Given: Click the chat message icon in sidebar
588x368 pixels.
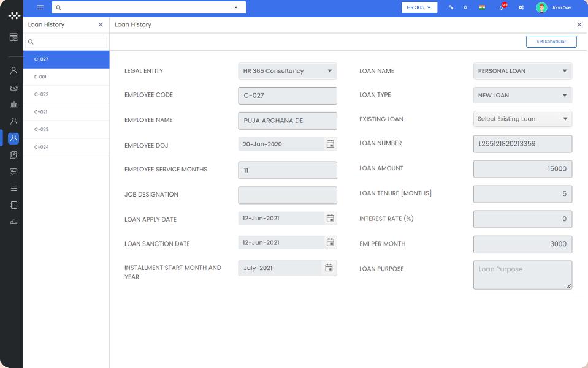Looking at the screenshot, I should pos(13,171).
